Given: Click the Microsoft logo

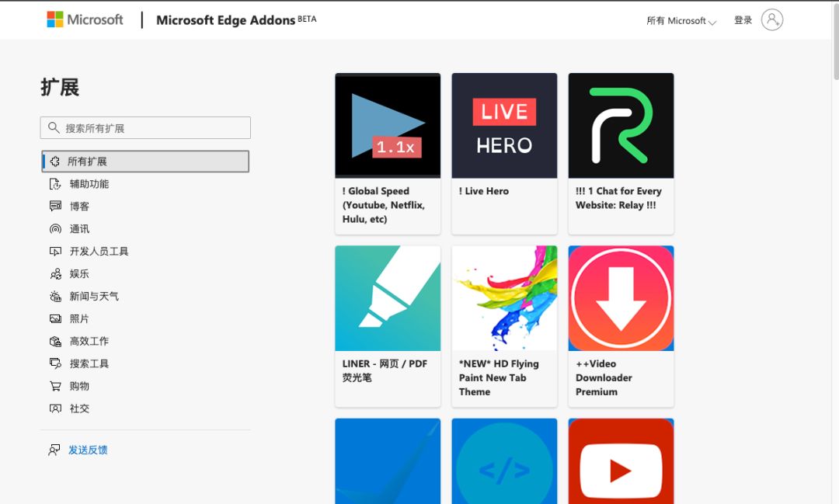Looking at the screenshot, I should point(85,19).
